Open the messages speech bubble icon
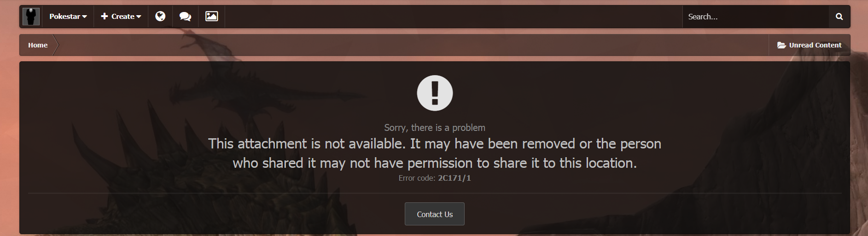 185,17
